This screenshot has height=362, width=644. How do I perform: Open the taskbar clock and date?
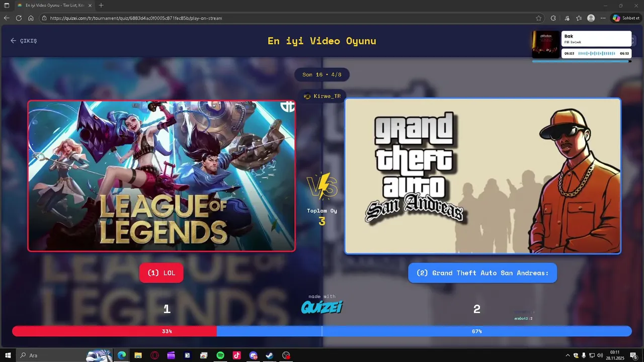616,355
